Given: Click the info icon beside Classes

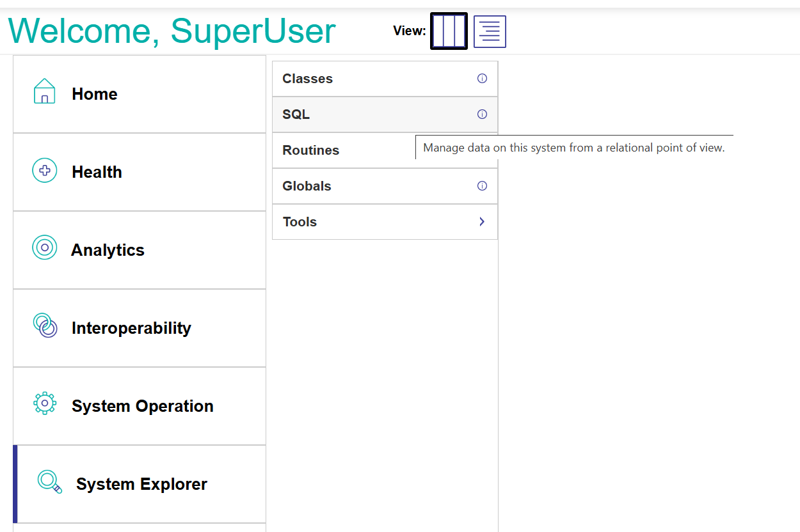Looking at the screenshot, I should coord(482,79).
